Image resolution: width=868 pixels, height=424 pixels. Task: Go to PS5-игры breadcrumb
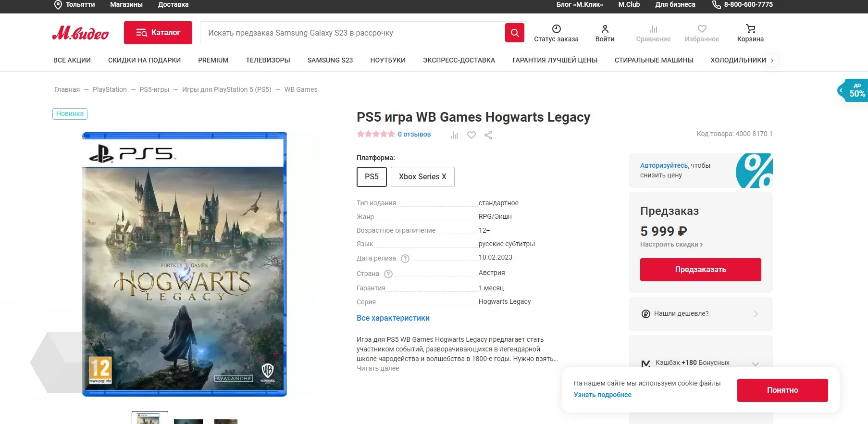coord(154,89)
